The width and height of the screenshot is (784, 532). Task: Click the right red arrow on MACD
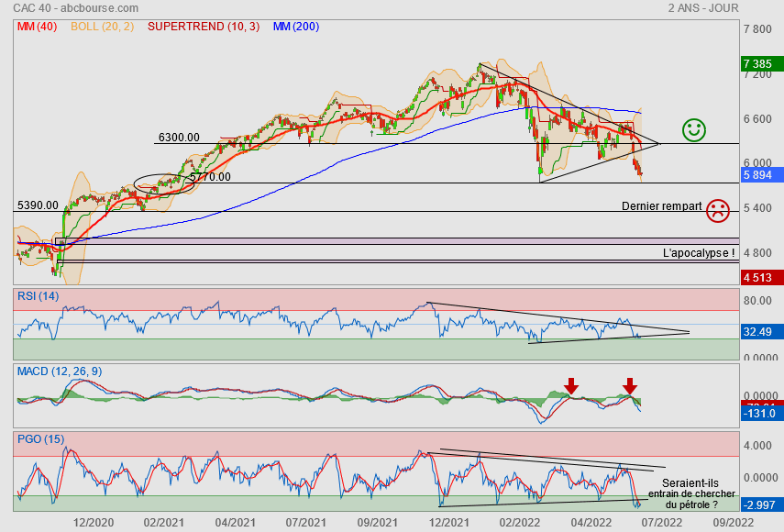[630, 385]
